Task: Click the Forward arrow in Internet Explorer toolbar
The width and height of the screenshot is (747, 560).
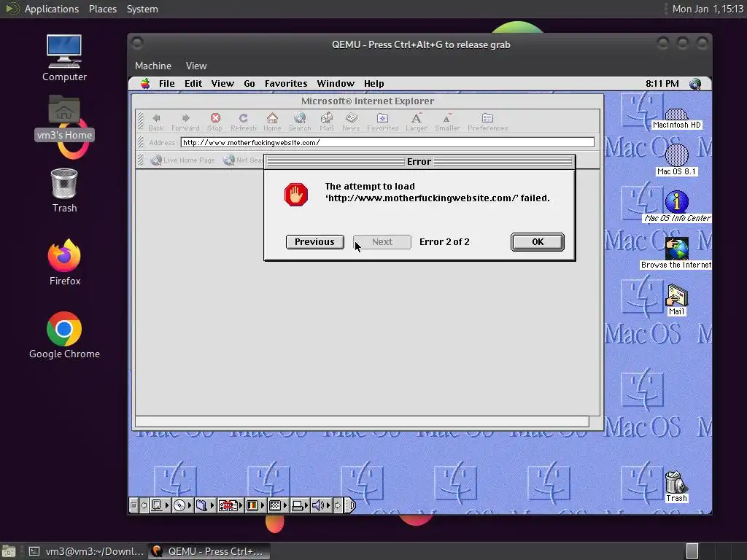Action: [186, 118]
